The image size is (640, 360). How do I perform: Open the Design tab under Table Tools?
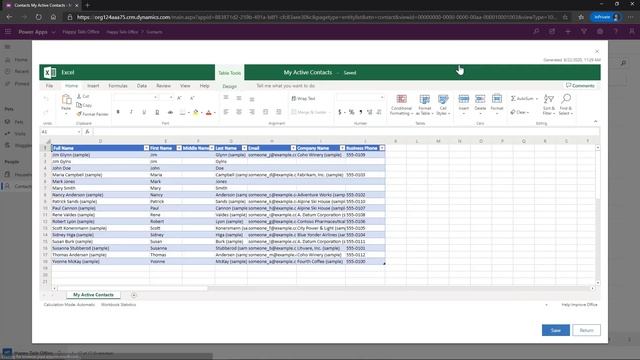point(229,86)
